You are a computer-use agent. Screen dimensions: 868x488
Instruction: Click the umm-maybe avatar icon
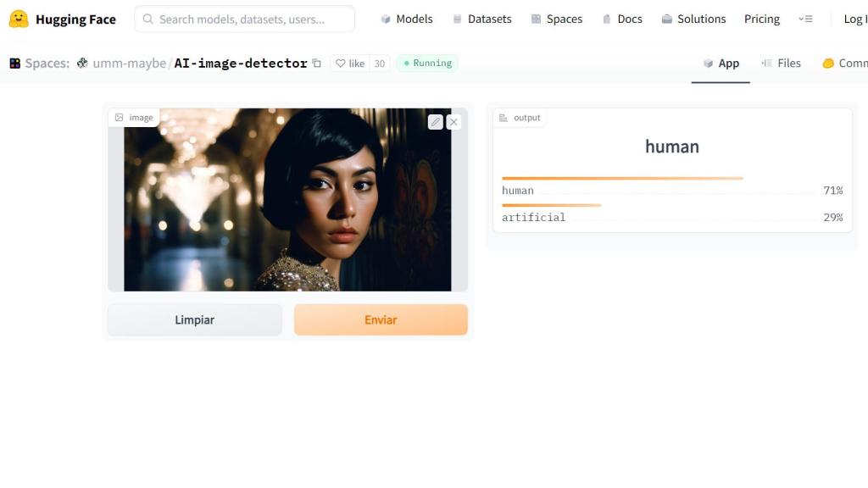[82, 63]
